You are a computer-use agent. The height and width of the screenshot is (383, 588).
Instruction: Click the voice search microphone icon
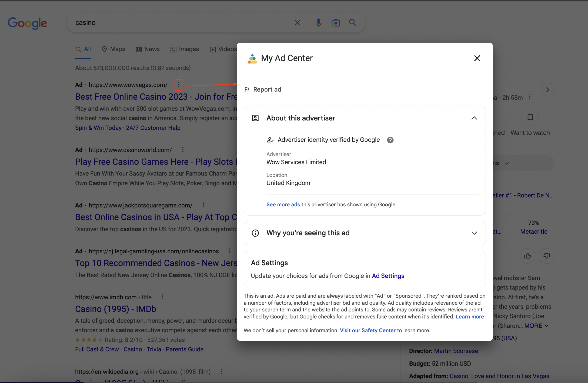click(x=319, y=23)
